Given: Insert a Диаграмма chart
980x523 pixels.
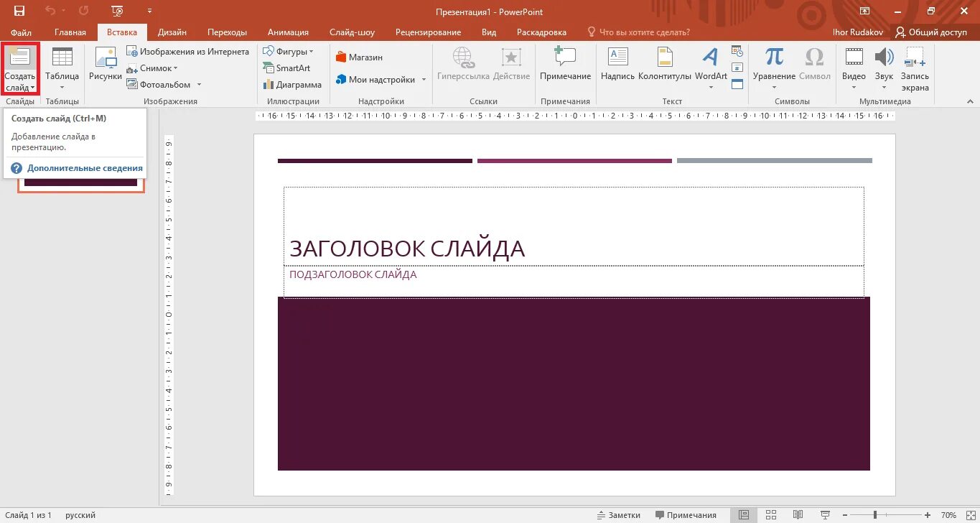Looking at the screenshot, I should coord(292,85).
